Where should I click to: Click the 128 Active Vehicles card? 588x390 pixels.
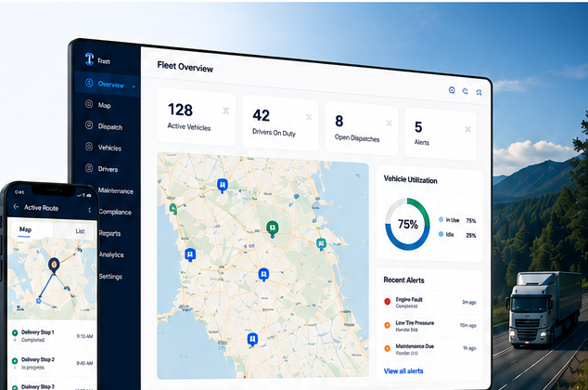pyautogui.click(x=197, y=117)
